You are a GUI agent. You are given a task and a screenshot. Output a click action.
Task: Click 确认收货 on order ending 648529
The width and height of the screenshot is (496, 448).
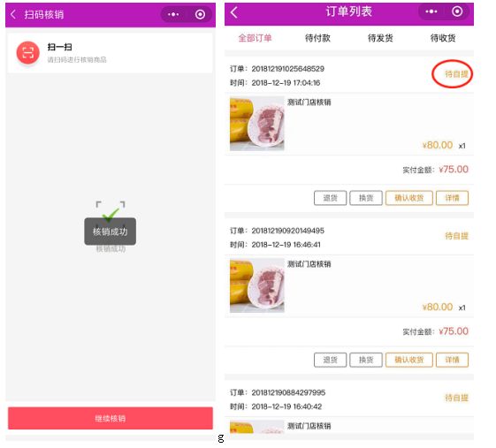(409, 198)
